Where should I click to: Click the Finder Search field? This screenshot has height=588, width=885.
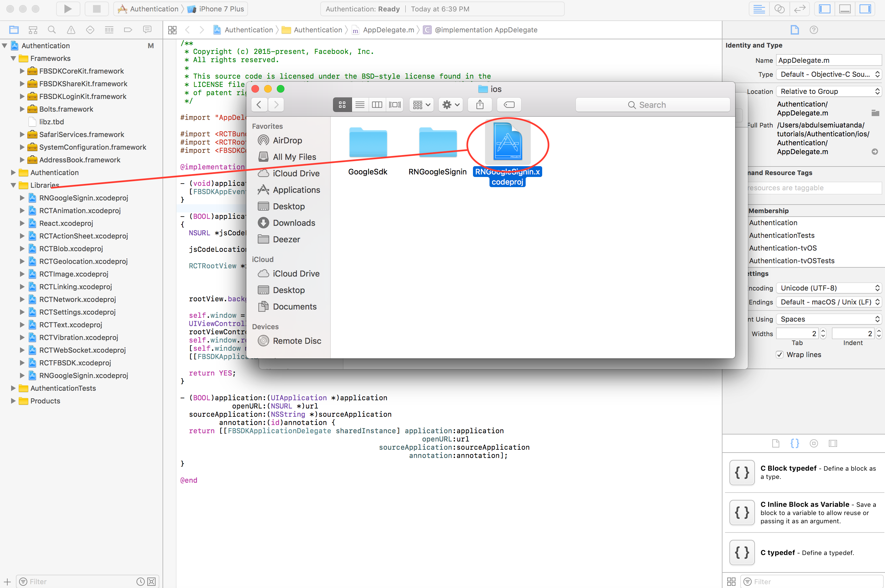click(652, 105)
